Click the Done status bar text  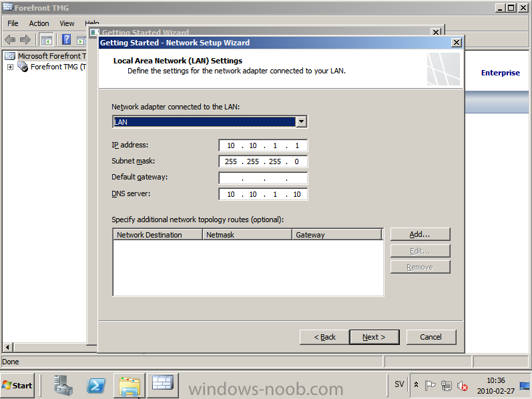coord(11,362)
